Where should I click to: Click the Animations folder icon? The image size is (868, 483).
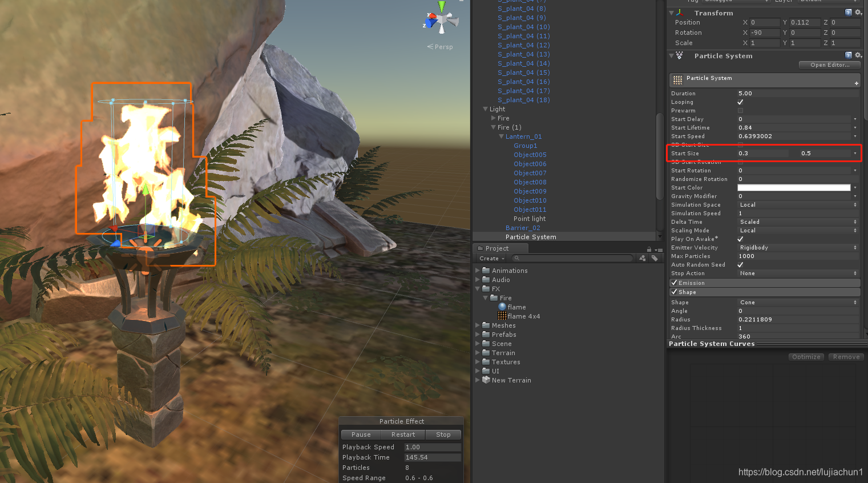[x=486, y=270]
